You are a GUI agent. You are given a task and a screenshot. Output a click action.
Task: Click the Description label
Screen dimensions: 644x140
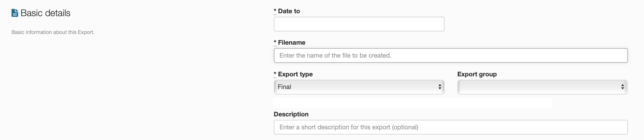(x=291, y=114)
